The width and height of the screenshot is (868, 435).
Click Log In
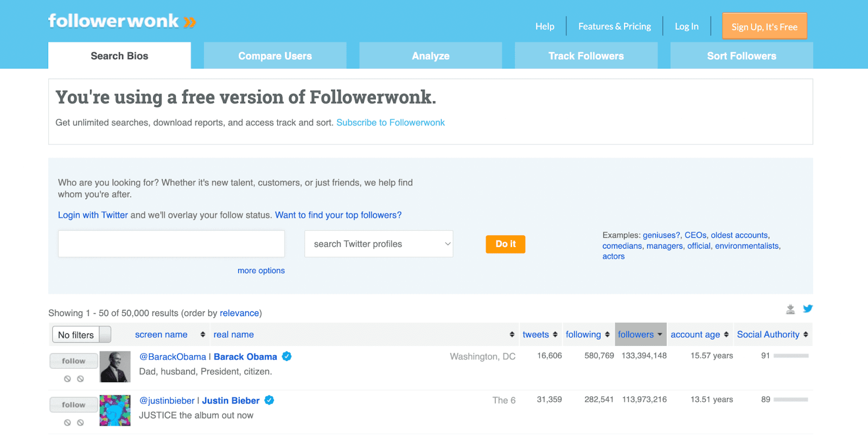[x=687, y=26]
